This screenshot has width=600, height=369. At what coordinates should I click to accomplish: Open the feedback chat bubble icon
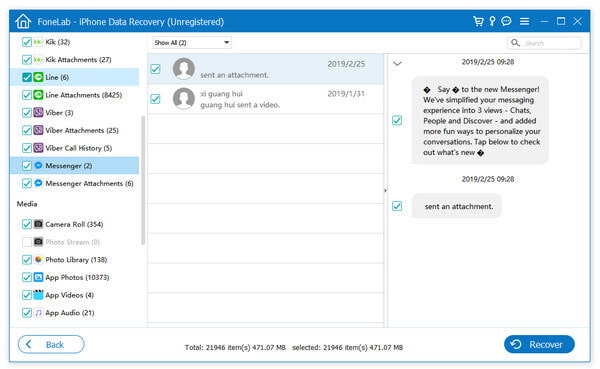click(x=506, y=21)
